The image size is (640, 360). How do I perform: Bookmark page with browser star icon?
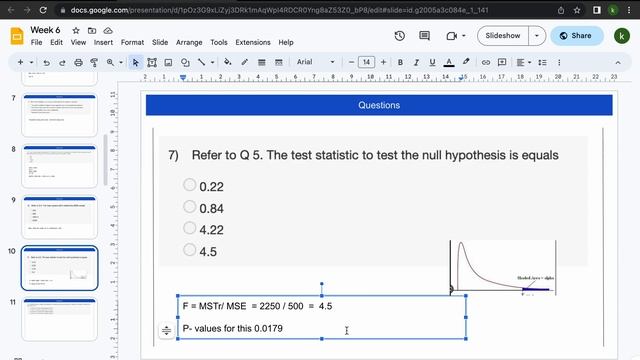tap(577, 10)
